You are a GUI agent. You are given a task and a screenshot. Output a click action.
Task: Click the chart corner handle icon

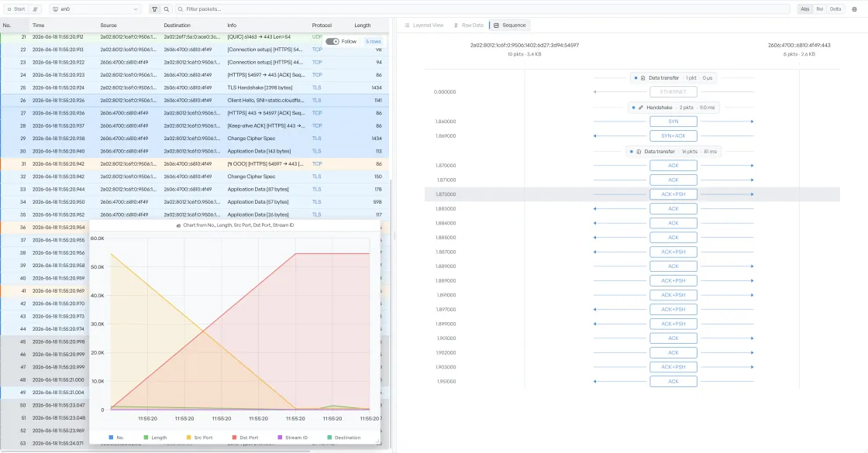(377, 441)
